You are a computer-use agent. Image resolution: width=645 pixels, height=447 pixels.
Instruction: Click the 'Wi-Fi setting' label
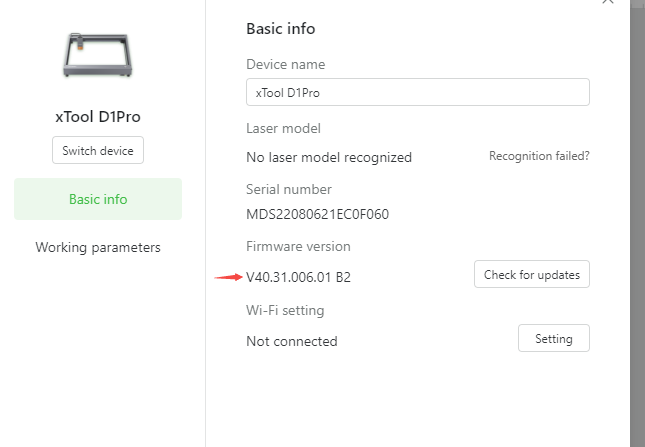click(x=285, y=310)
